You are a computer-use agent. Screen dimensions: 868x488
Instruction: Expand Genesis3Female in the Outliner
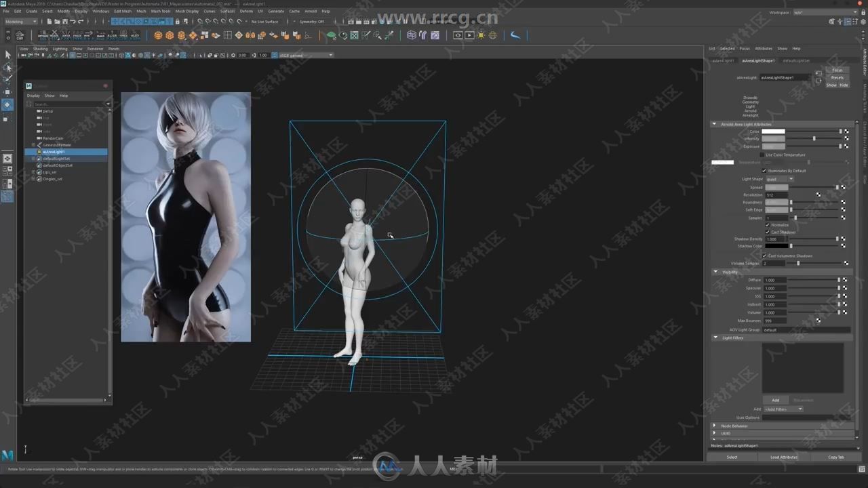click(x=33, y=145)
